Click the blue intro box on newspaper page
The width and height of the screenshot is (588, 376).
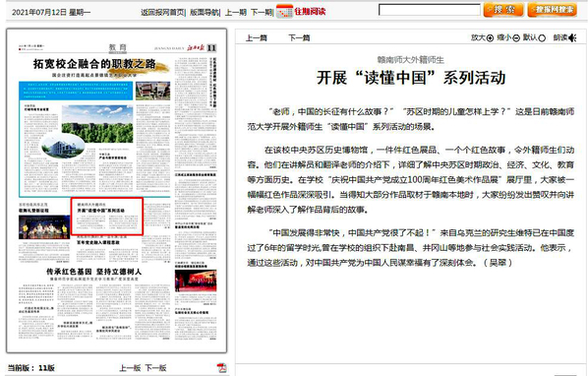(76, 91)
